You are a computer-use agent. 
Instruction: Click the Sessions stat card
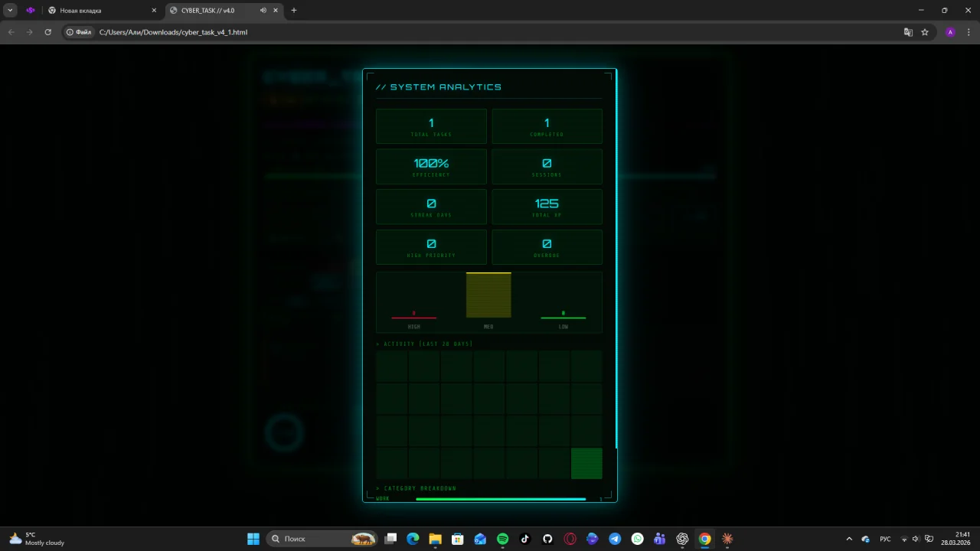tap(547, 167)
